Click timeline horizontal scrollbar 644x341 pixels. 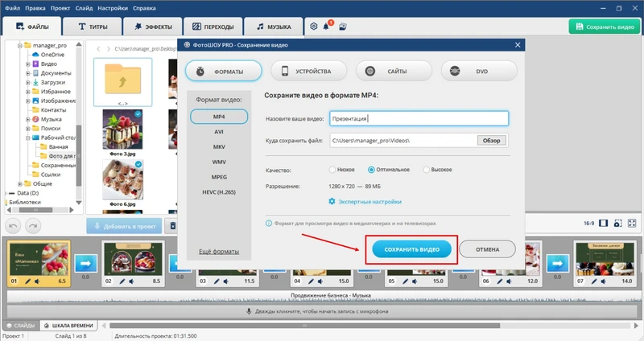pos(305,326)
